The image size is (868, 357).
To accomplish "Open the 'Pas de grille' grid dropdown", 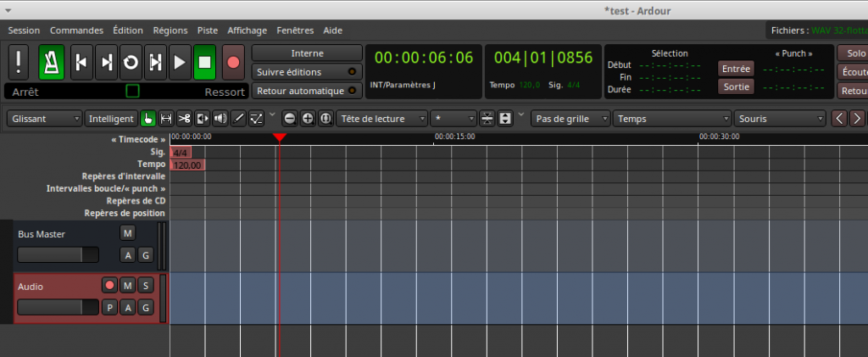I will (570, 119).
